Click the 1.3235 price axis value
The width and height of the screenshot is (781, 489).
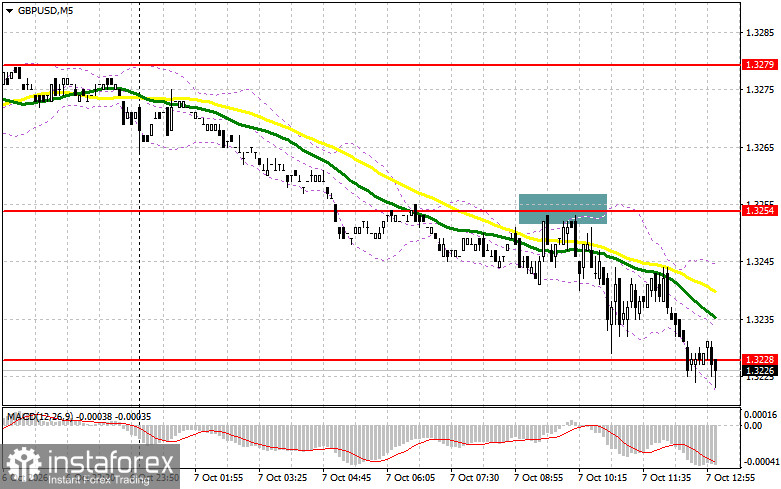point(760,319)
